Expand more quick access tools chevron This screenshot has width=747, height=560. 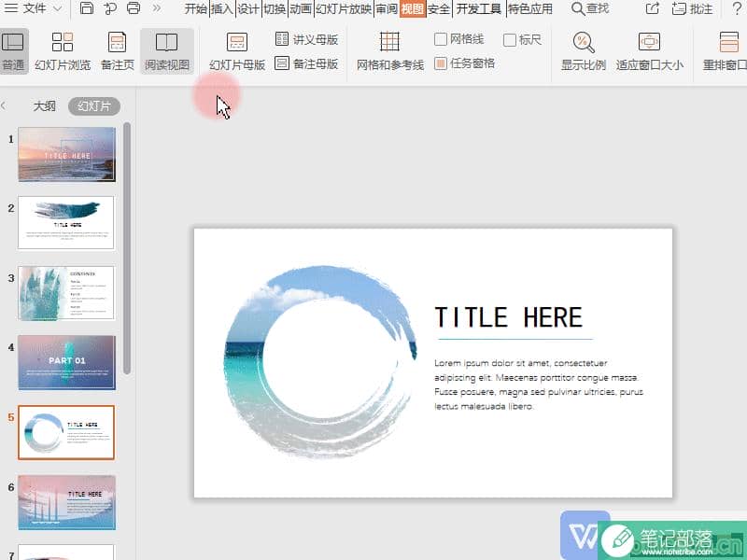coord(156,8)
